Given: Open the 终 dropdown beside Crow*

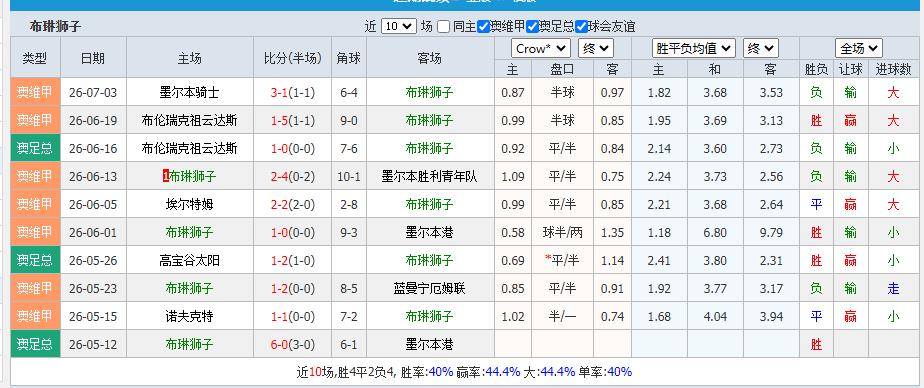Looking at the screenshot, I should click(595, 48).
